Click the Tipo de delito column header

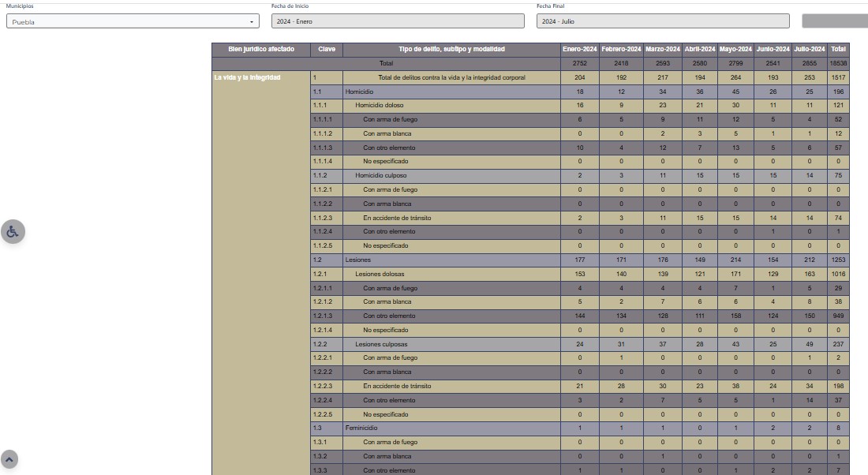pos(451,49)
